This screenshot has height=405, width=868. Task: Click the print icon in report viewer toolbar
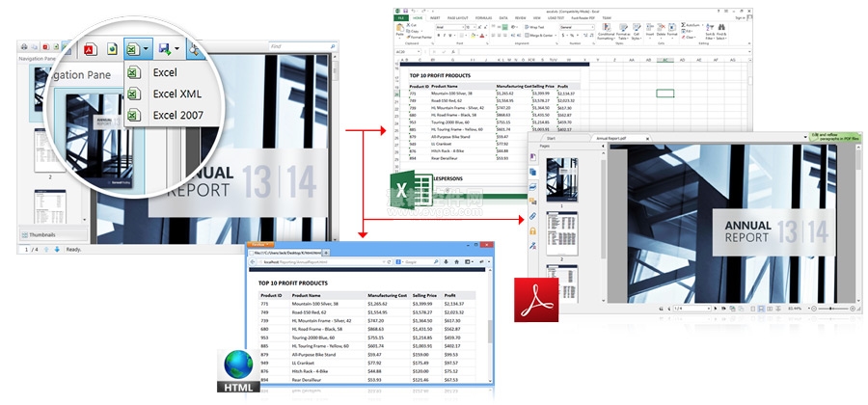click(x=24, y=47)
